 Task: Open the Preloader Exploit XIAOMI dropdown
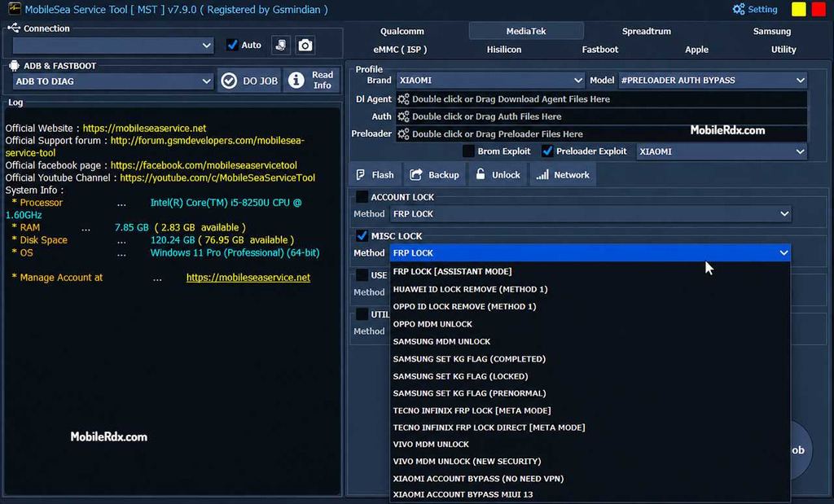[x=722, y=151]
